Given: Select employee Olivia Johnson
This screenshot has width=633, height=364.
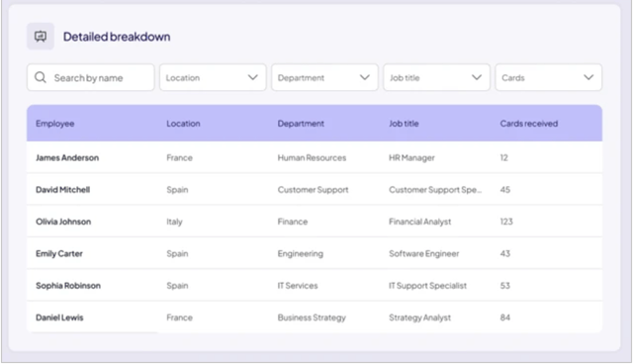Looking at the screenshot, I should click(x=63, y=222).
